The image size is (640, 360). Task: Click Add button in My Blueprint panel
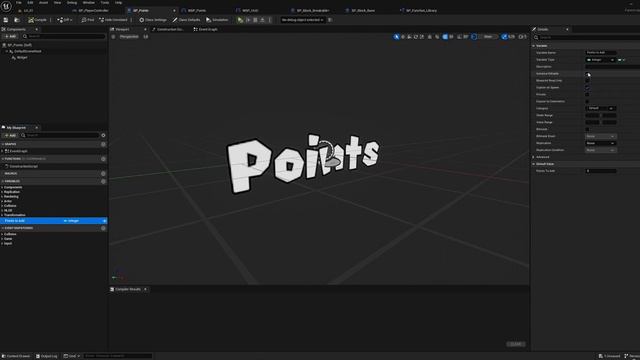(x=10, y=135)
